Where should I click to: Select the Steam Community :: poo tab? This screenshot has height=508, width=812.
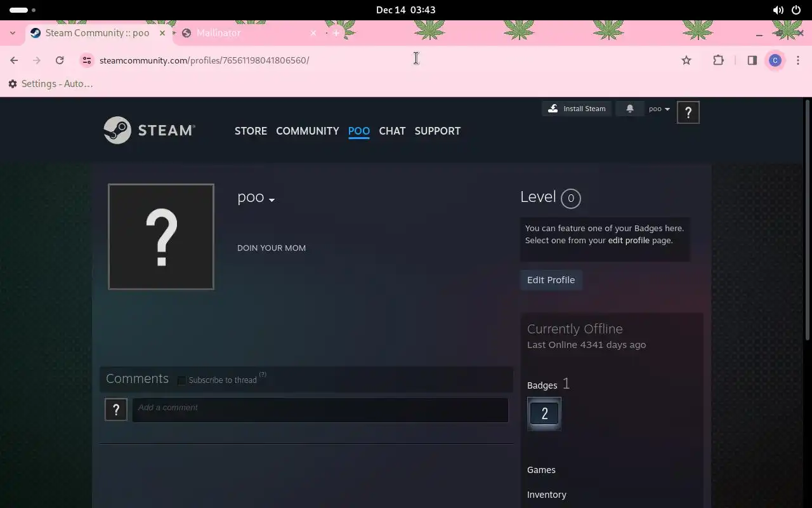pos(98,33)
